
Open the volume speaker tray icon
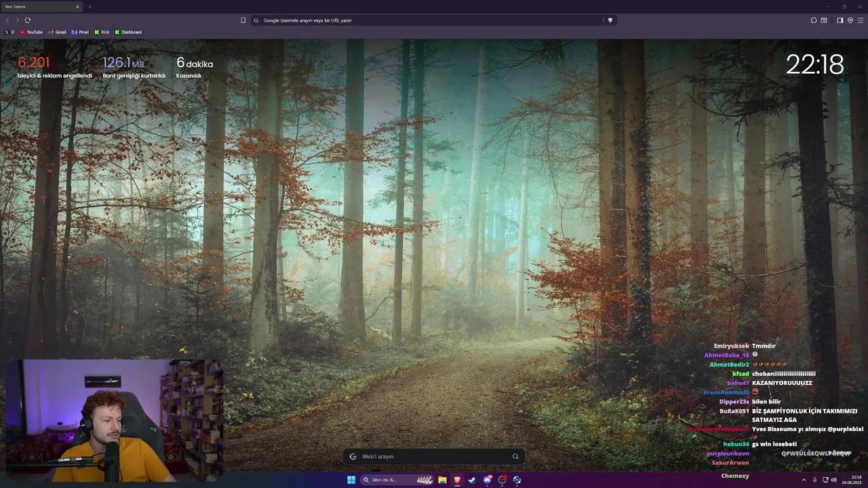coord(833,480)
